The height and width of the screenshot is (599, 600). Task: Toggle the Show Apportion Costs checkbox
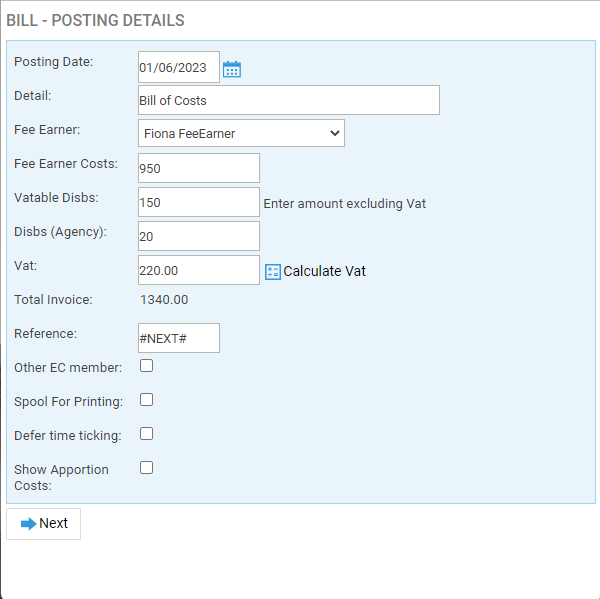[x=147, y=468]
